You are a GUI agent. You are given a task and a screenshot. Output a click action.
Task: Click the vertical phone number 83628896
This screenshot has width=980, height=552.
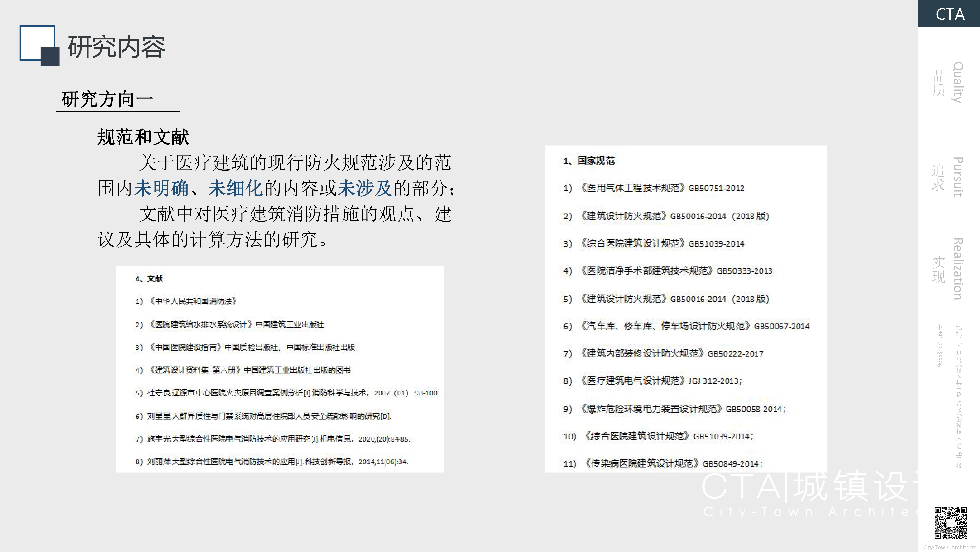(x=939, y=355)
